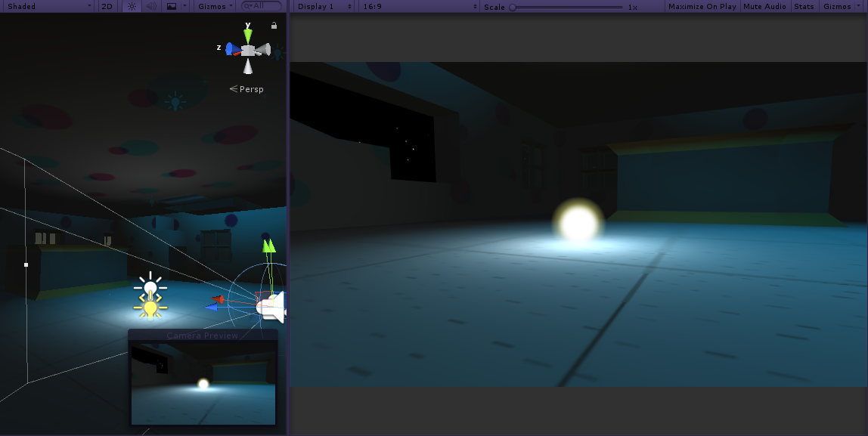868x436 pixels.
Task: Toggle scene effects visibility icon
Action: (x=172, y=6)
